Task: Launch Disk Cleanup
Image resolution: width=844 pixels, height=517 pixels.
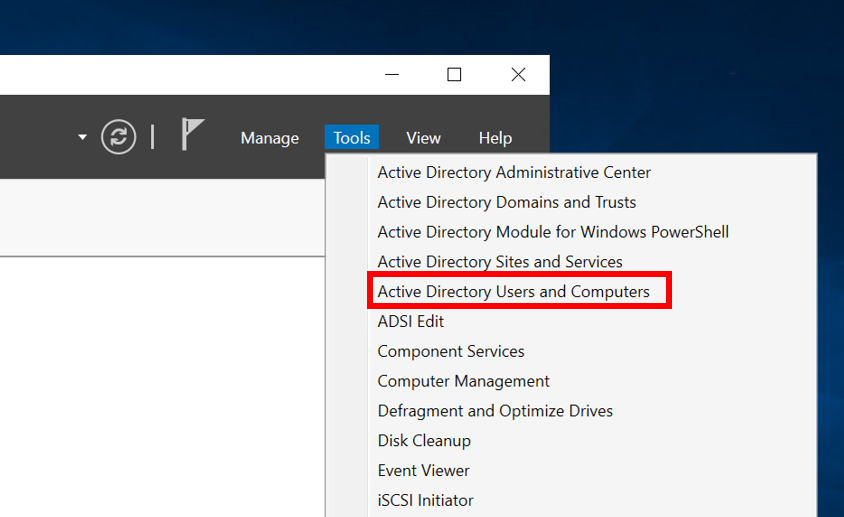Action: (x=424, y=441)
